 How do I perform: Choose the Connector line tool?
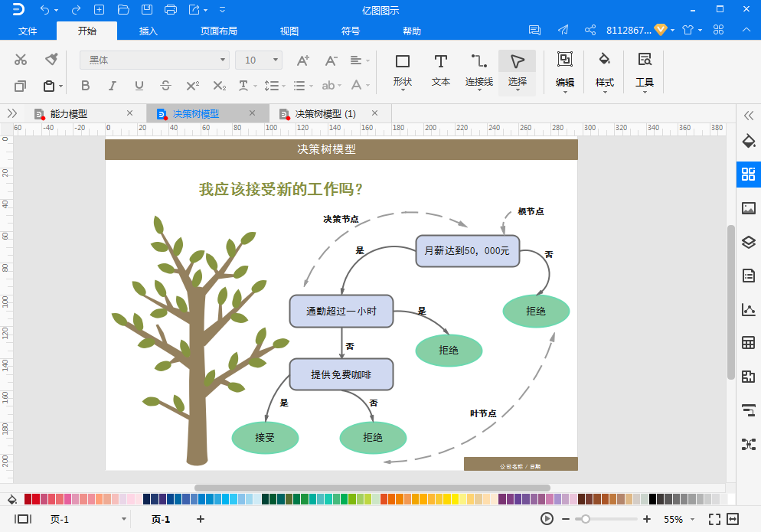click(x=478, y=69)
